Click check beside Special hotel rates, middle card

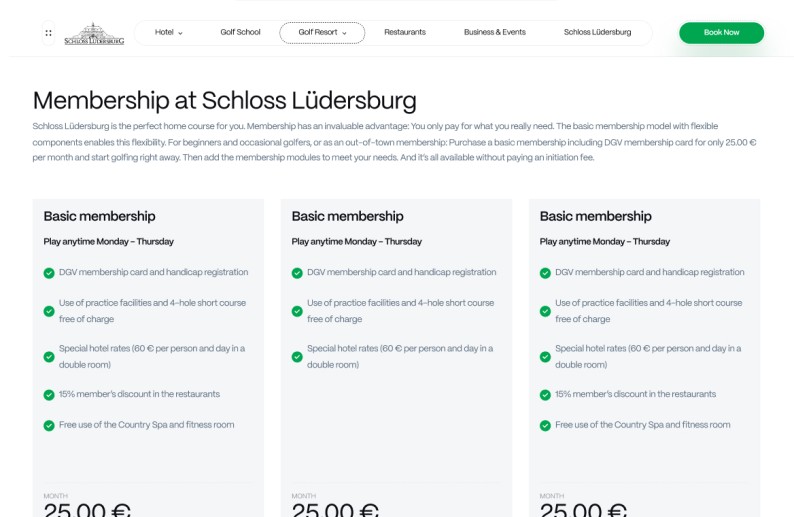tap(297, 357)
